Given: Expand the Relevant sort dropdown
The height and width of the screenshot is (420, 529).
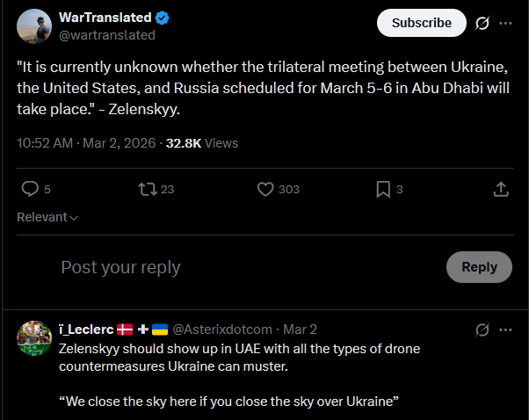Looking at the screenshot, I should (47, 217).
